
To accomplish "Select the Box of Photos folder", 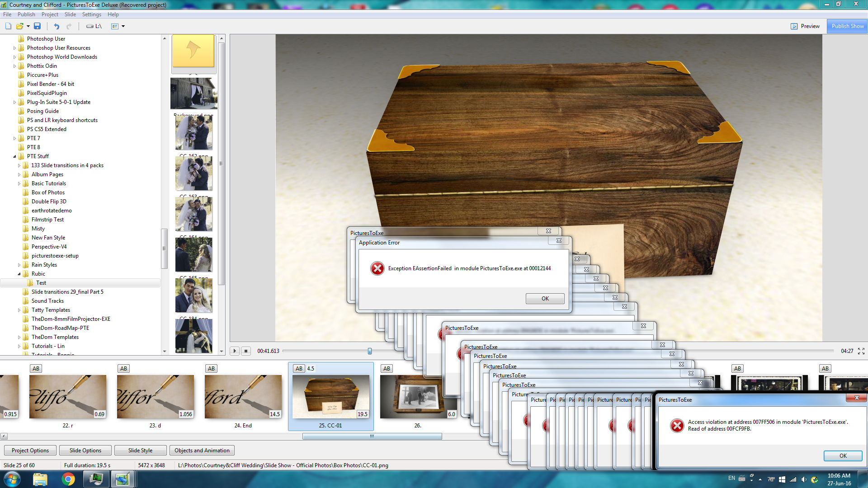I will point(48,192).
